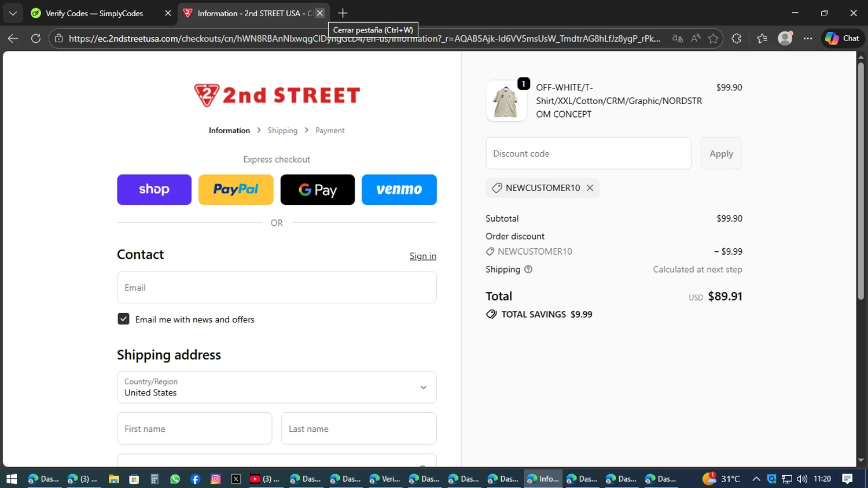Select the Information 2nd STREET USA tab
This screenshot has width=868, height=488.
(x=249, y=13)
